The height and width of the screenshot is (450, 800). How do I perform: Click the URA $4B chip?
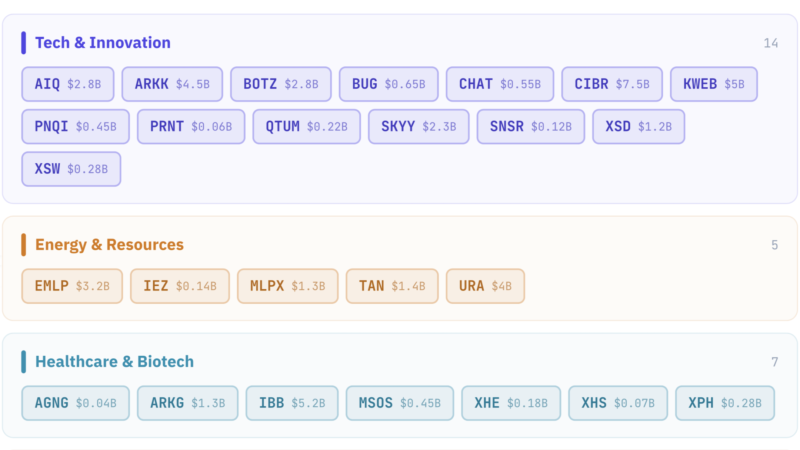[485, 286]
